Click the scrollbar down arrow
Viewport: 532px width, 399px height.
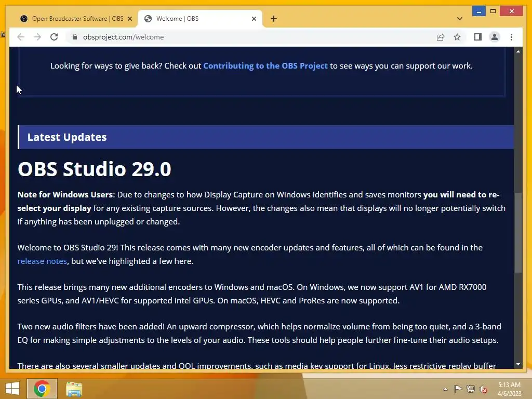518,364
